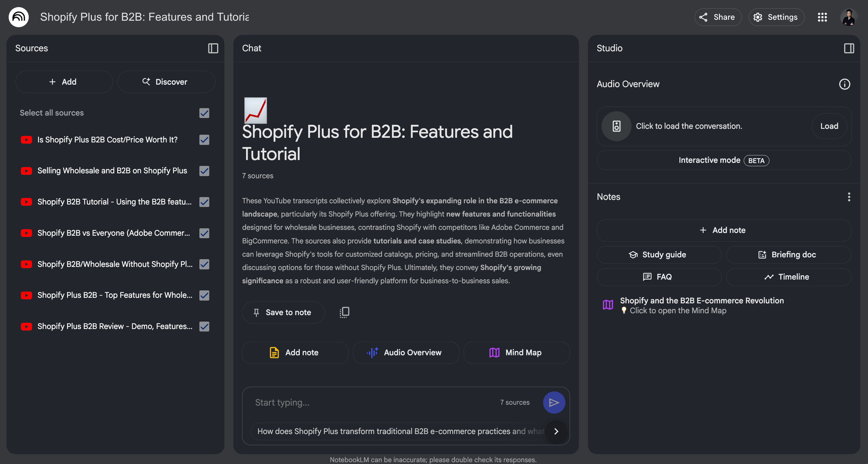This screenshot has width=868, height=464.
Task: Open the user account avatar
Action: pyautogui.click(x=849, y=17)
